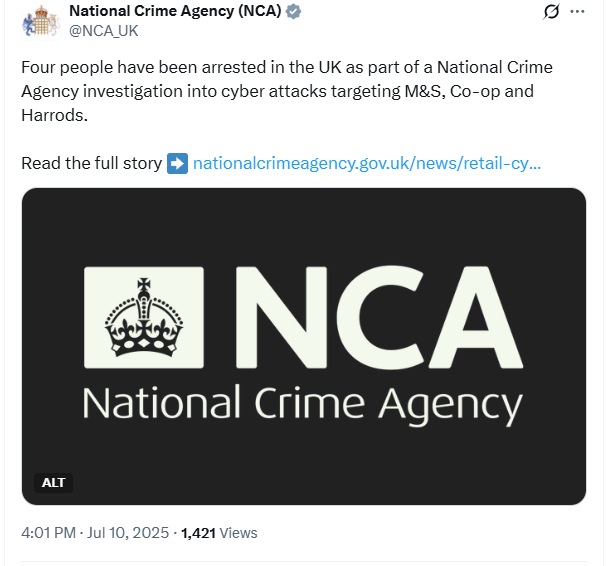The image size is (607, 566).
Task: Show the ALT image description badge
Action: (53, 483)
